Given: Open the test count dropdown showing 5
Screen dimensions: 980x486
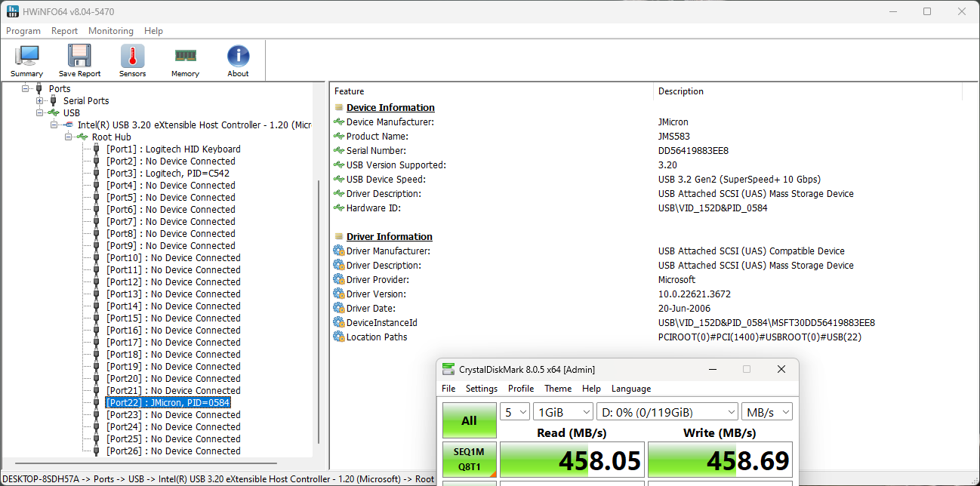Looking at the screenshot, I should (x=514, y=412).
